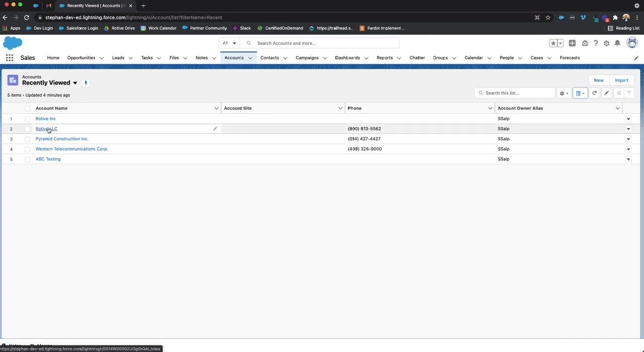Open the Work Calendar bookmark

click(x=158, y=28)
